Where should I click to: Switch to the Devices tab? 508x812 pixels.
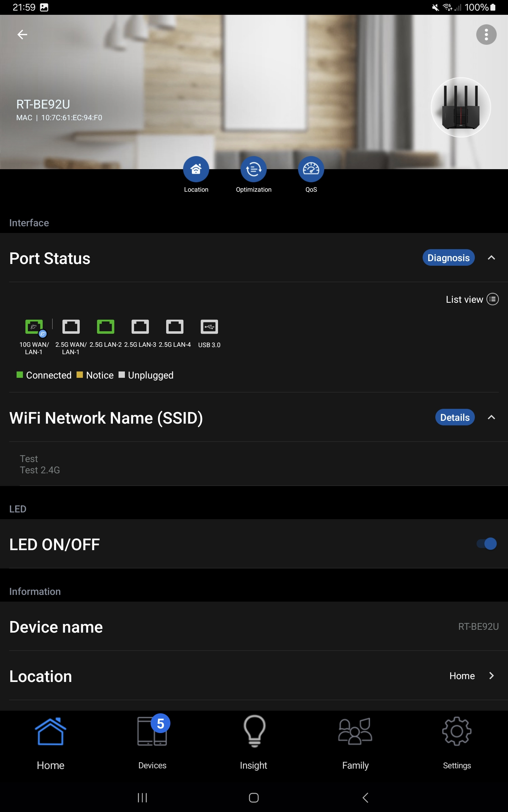pos(152,740)
